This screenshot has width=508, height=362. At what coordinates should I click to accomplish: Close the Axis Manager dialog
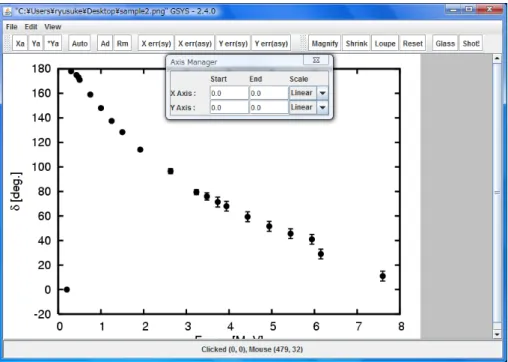pyautogui.click(x=316, y=60)
